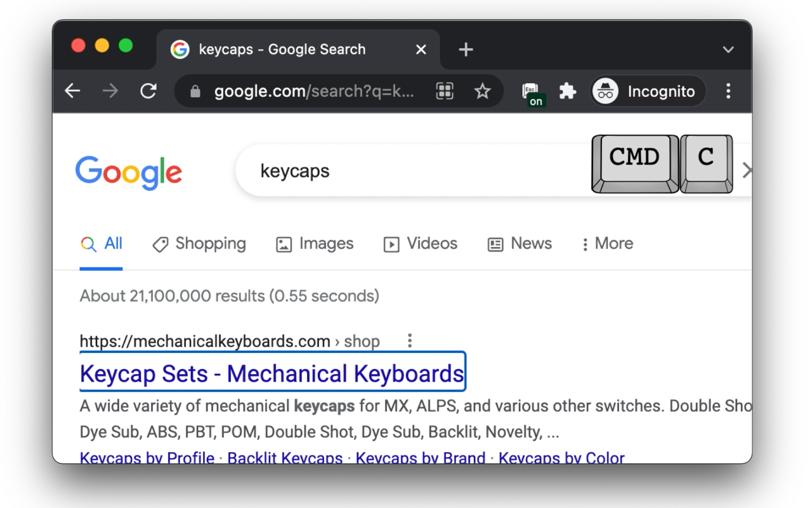Click the 'About 21,100,000 results' text
The image size is (812, 508).
click(x=230, y=296)
